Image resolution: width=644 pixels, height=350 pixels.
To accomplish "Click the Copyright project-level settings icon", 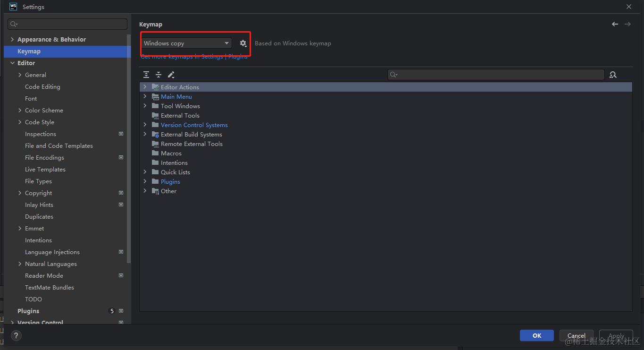I will tap(121, 193).
